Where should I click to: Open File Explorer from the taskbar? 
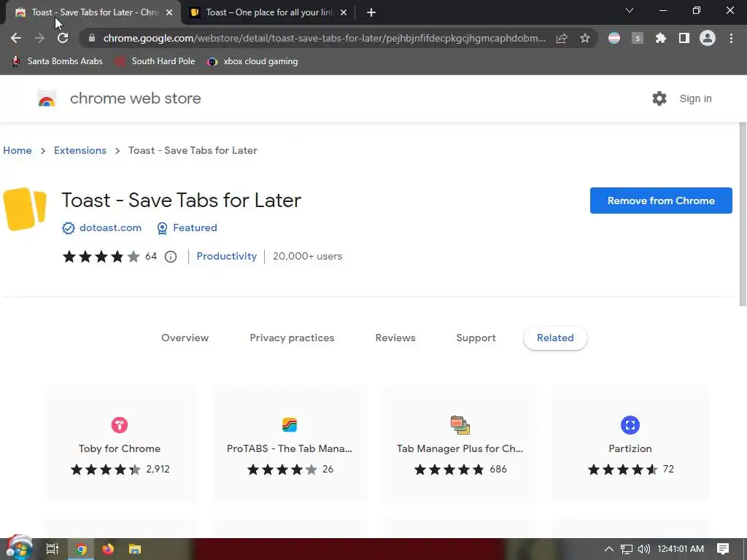pos(135,549)
